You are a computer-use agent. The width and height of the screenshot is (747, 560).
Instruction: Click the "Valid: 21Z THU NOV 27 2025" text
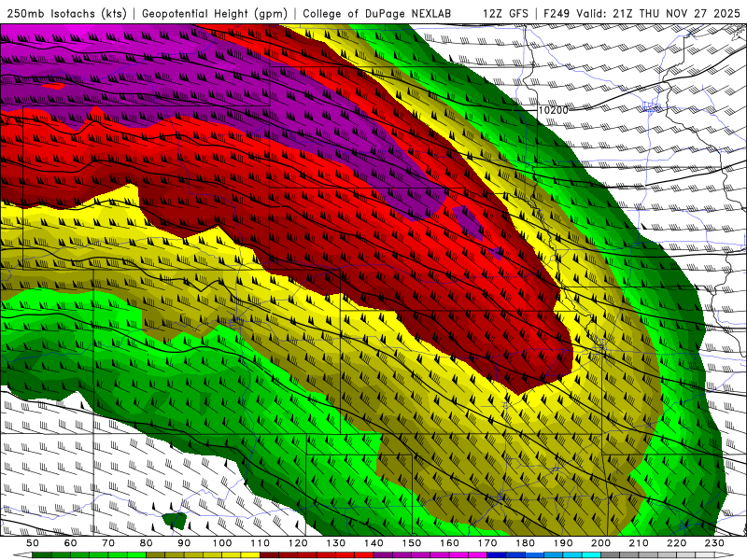click(658, 13)
